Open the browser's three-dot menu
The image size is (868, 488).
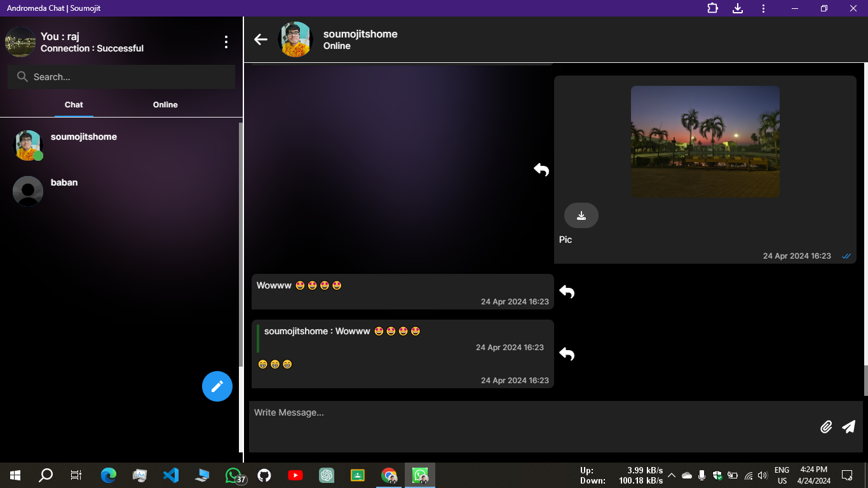coord(763,8)
